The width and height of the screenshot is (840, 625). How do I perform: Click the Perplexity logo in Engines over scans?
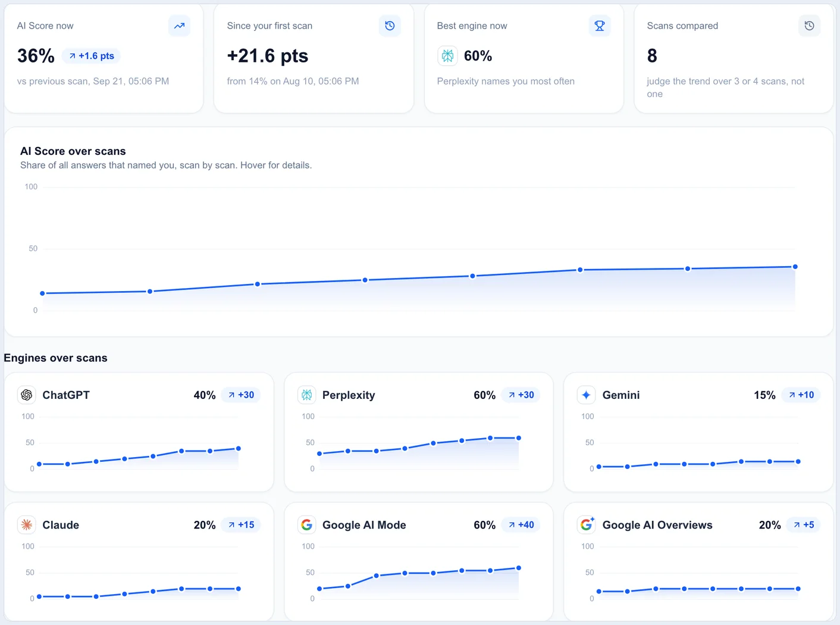click(x=307, y=395)
